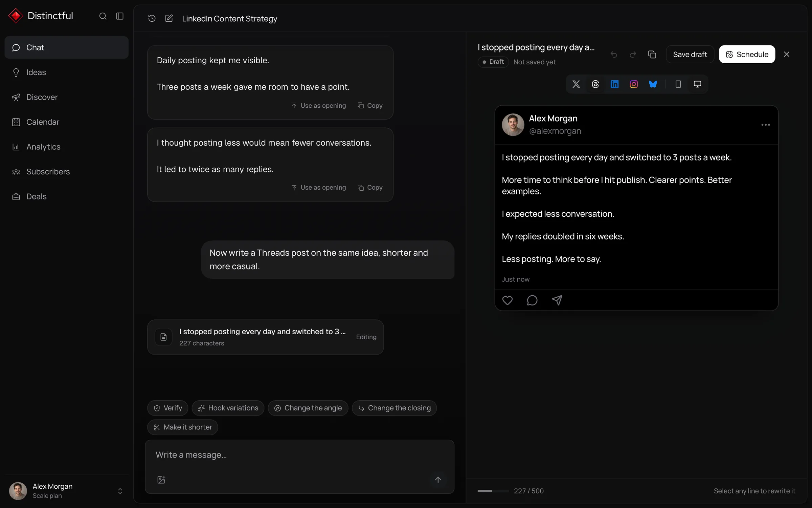812x508 pixels.
Task: Click the Verify suggestion chip
Action: coord(168,408)
